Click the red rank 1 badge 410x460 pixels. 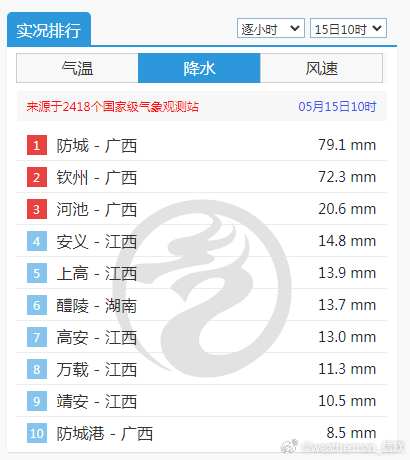[x=37, y=145]
